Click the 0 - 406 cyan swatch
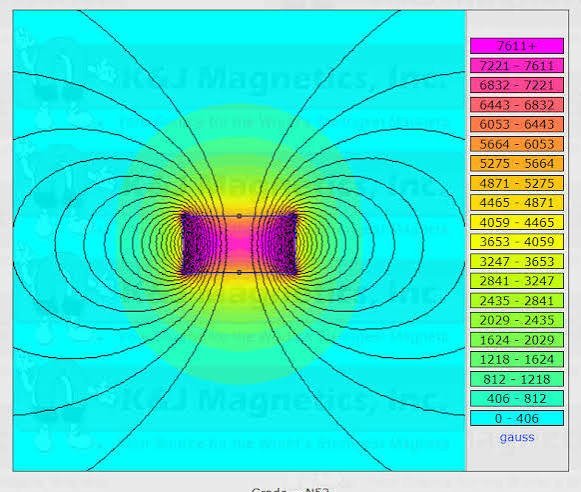Image resolution: width=581 pixels, height=492 pixels. [x=517, y=418]
